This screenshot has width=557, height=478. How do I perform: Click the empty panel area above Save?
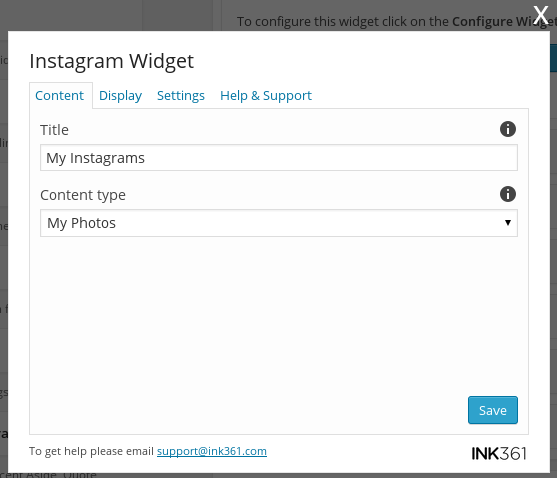pos(278,313)
